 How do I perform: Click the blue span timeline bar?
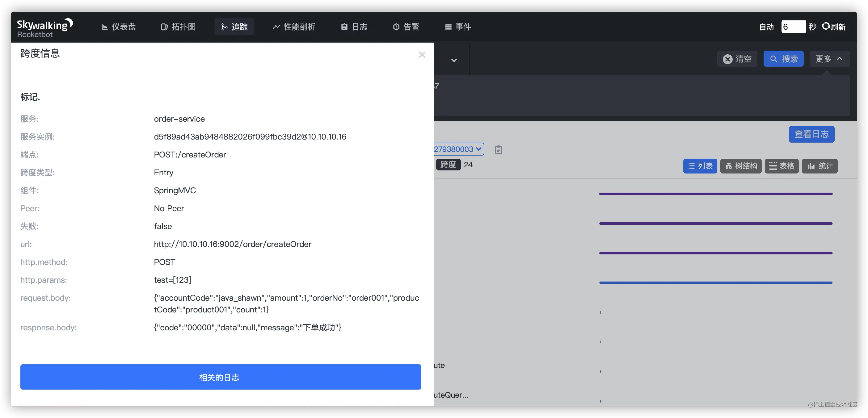[716, 282]
